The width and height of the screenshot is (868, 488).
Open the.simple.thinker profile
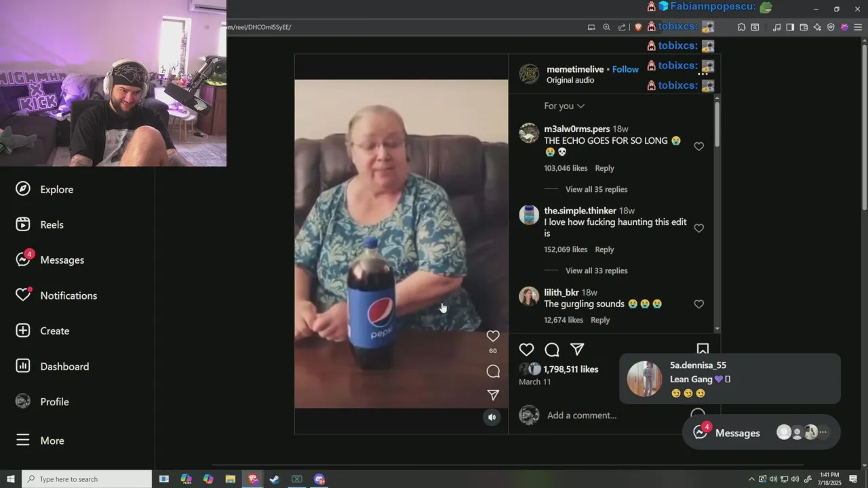(580, 211)
